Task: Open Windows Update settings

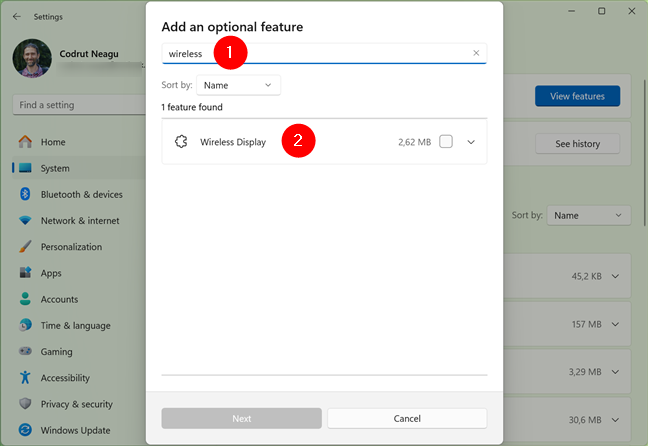Action: click(79, 430)
